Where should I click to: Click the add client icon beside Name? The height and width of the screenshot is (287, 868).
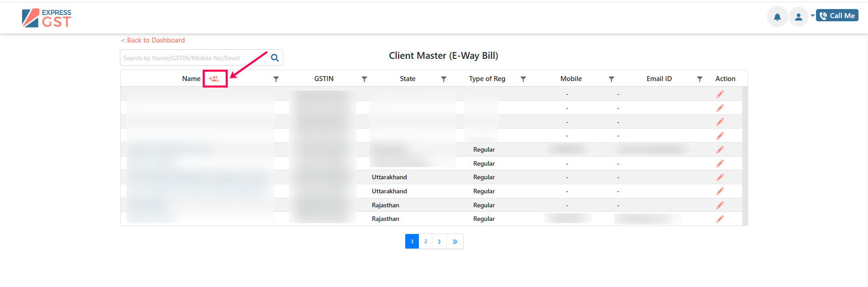[x=214, y=79]
